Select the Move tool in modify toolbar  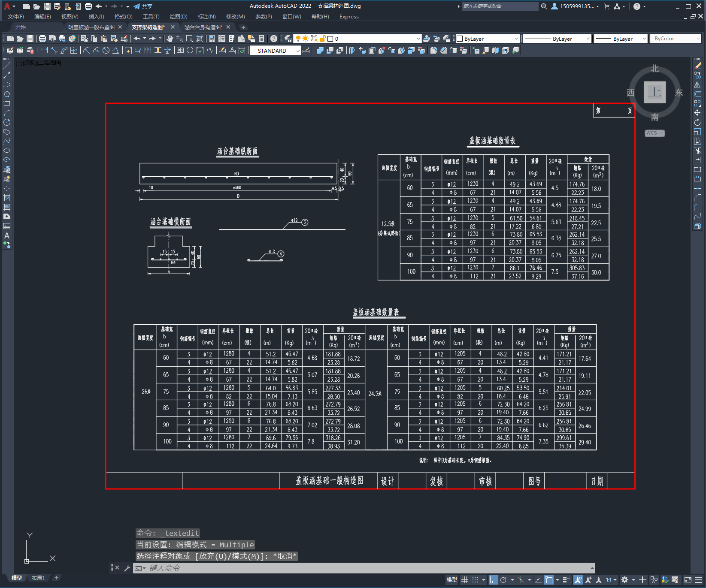point(697,113)
